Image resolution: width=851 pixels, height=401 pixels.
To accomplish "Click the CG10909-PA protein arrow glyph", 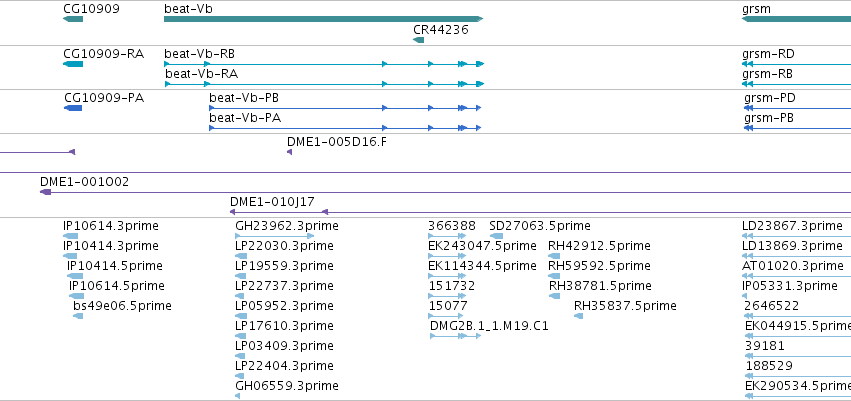I will point(73,108).
